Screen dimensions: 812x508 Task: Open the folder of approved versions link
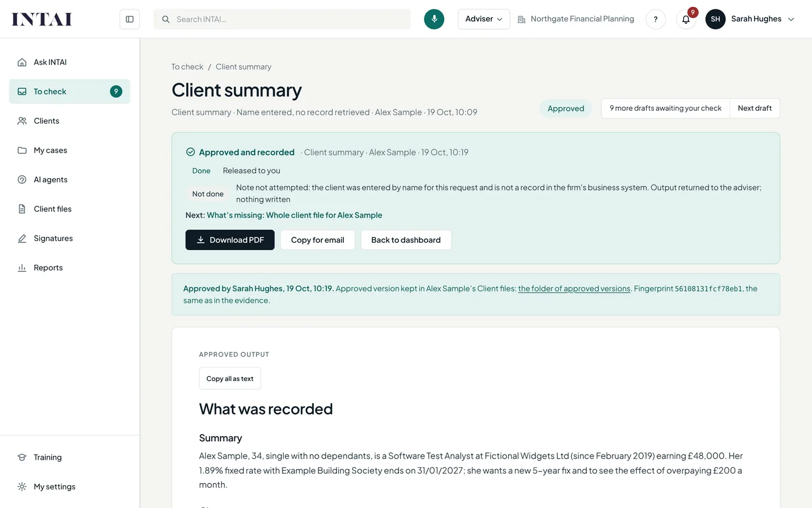(574, 289)
